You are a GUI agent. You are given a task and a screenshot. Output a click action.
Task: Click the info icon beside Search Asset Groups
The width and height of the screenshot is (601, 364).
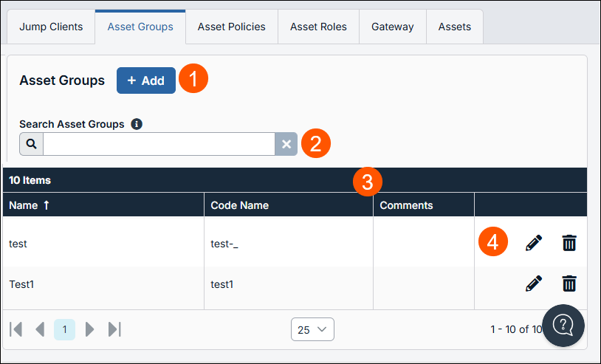point(137,124)
